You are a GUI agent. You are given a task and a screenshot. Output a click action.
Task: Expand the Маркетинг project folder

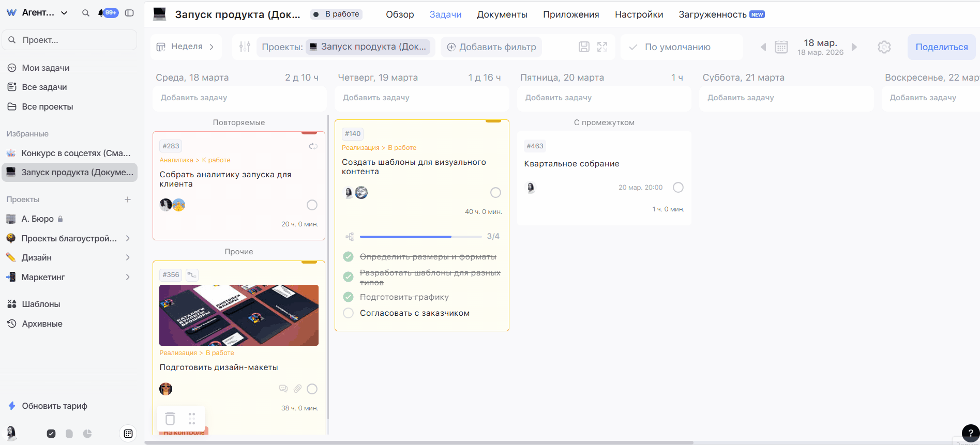point(128,277)
